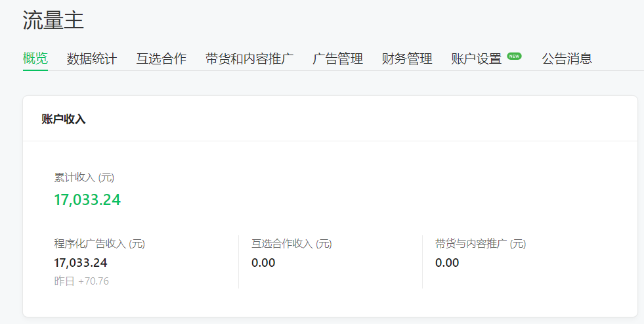Click the 累计收入 (元) label
The image size is (644, 324).
pyautogui.click(x=84, y=177)
